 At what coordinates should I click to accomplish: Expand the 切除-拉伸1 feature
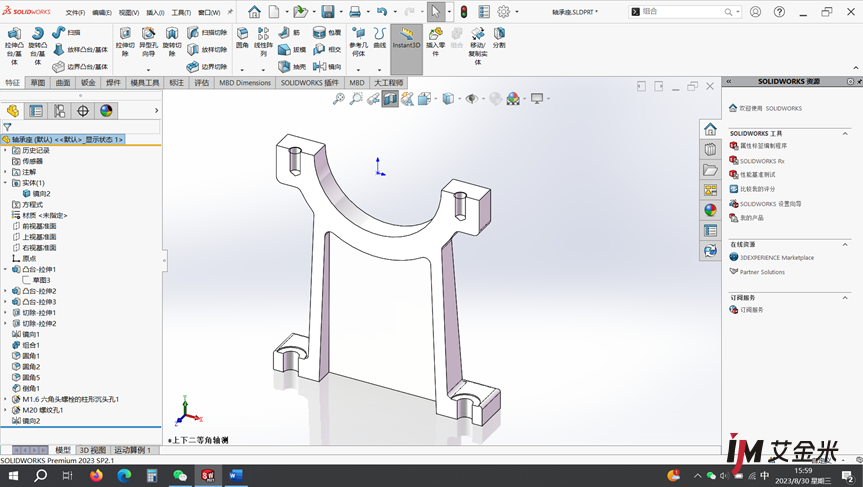pos(6,313)
